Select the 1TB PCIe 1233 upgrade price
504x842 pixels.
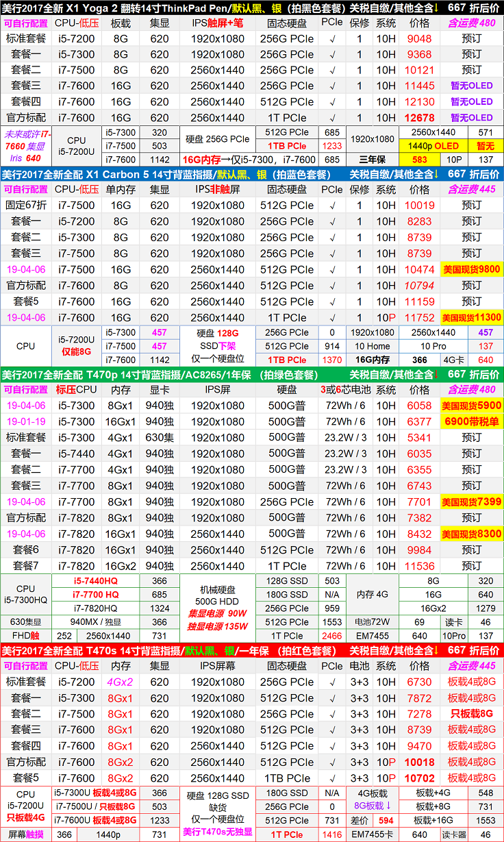point(331,146)
